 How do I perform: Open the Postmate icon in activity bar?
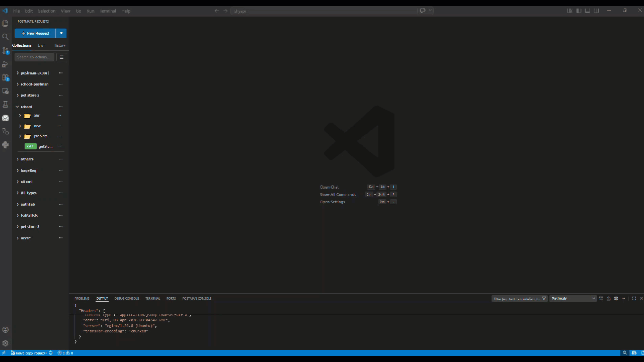[x=6, y=118]
